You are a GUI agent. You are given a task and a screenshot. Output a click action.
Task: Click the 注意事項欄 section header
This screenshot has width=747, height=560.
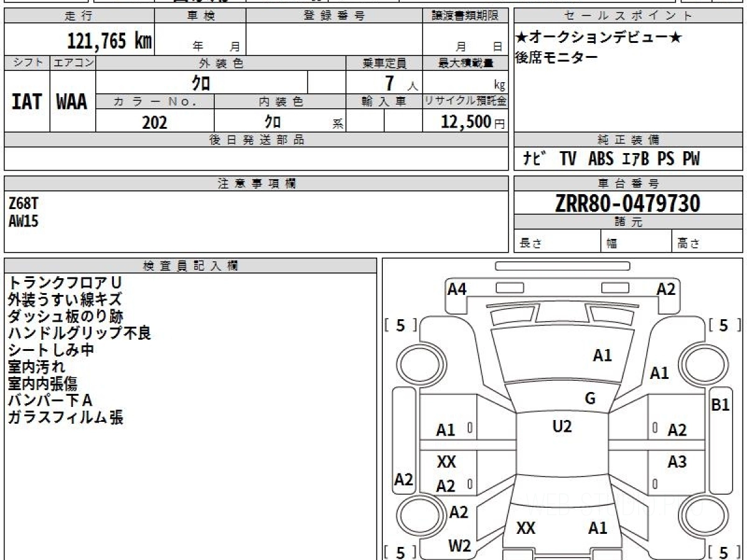256,184
